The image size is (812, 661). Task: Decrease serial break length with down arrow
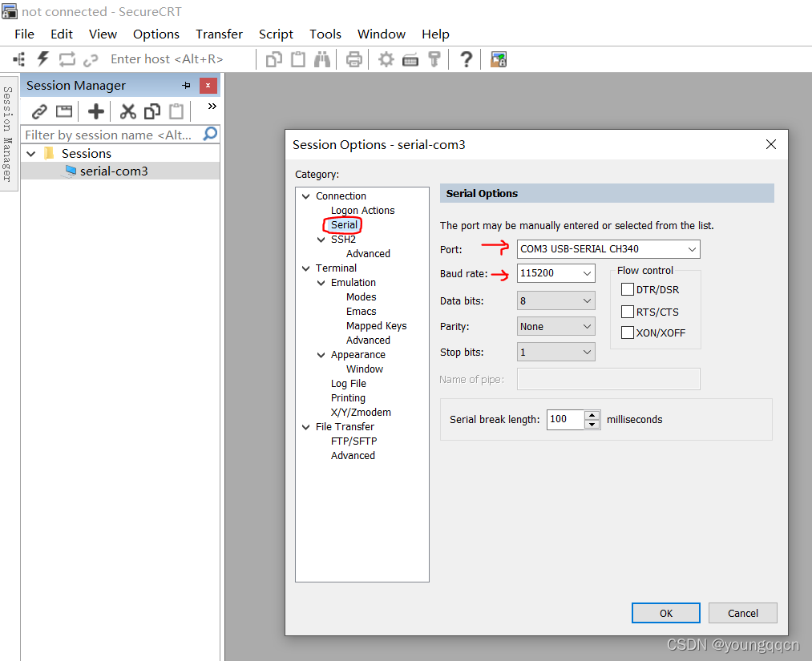pyautogui.click(x=592, y=425)
